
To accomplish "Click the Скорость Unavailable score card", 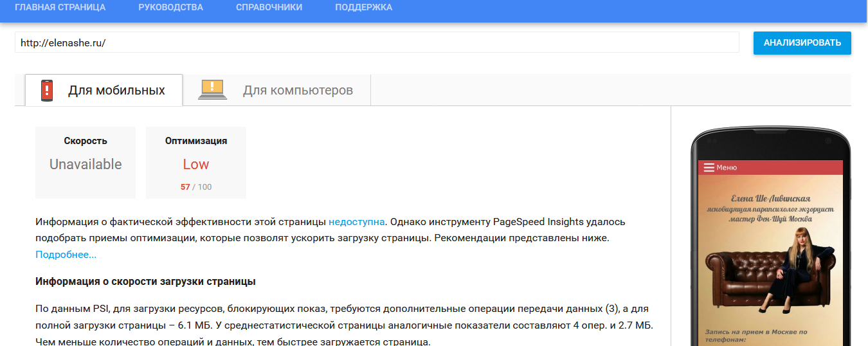I will tap(86, 163).
